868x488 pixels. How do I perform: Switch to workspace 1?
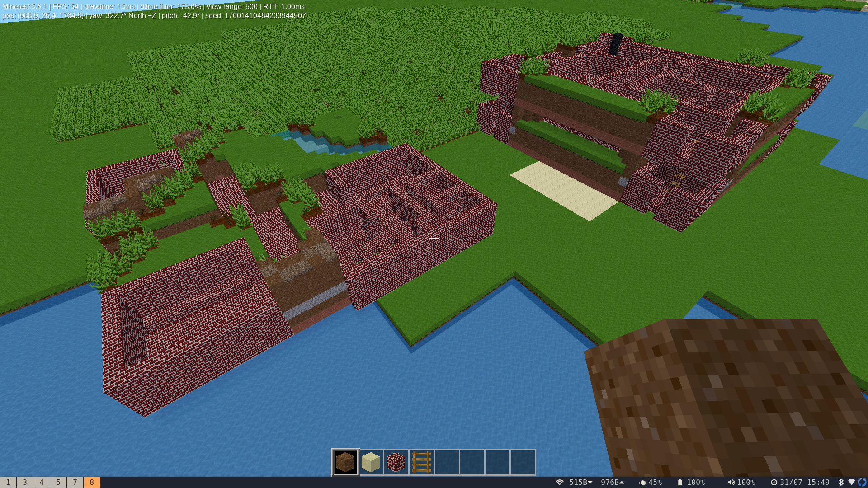click(x=8, y=482)
